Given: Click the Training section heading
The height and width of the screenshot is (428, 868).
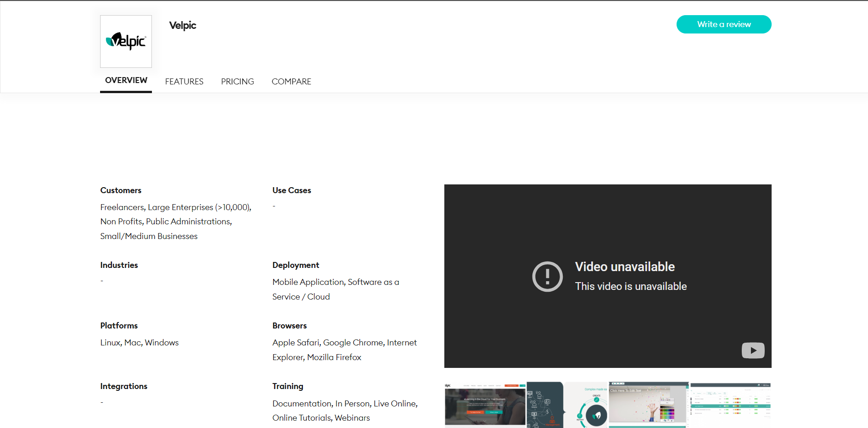Looking at the screenshot, I should [x=287, y=386].
